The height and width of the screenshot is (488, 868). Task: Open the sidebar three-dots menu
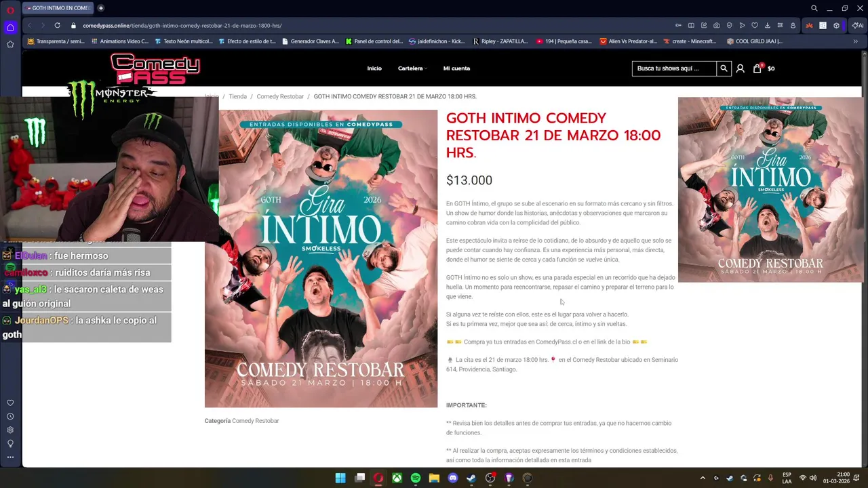(10, 457)
